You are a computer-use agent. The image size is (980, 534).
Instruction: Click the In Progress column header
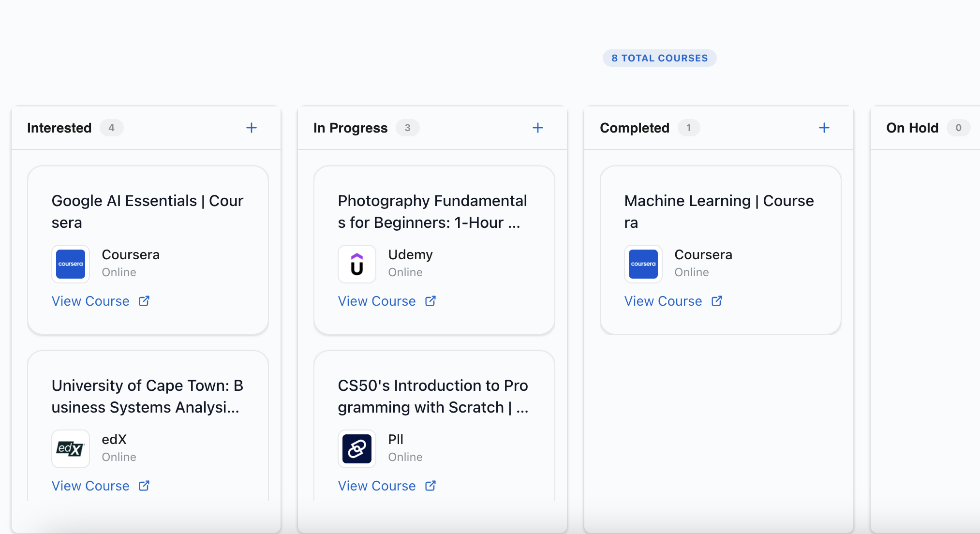[x=351, y=128]
